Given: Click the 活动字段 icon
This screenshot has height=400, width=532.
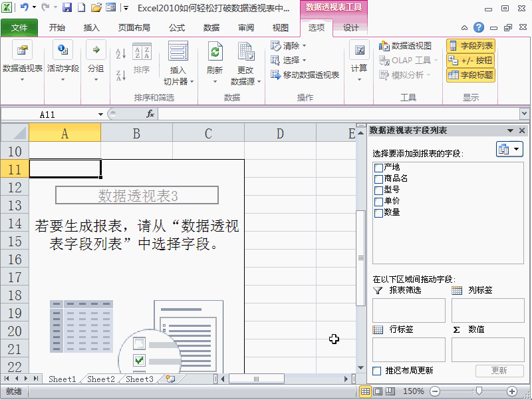Looking at the screenshot, I should point(63,50).
